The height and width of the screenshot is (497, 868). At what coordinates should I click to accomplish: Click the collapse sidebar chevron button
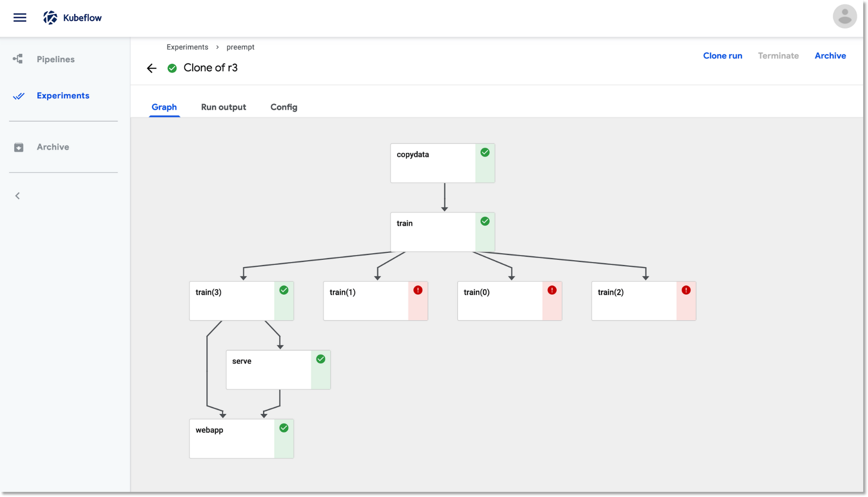click(16, 195)
